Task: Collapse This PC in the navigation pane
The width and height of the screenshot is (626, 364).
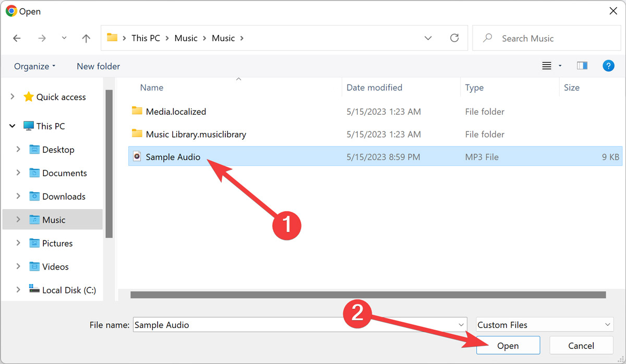Action: click(x=11, y=126)
